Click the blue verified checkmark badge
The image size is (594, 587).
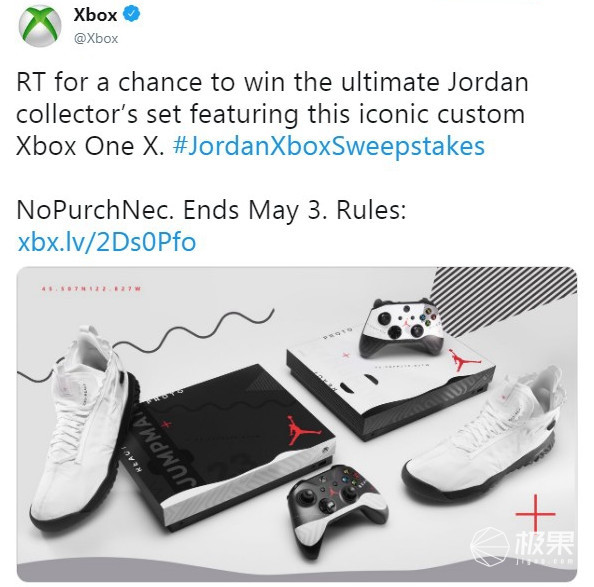[131, 14]
